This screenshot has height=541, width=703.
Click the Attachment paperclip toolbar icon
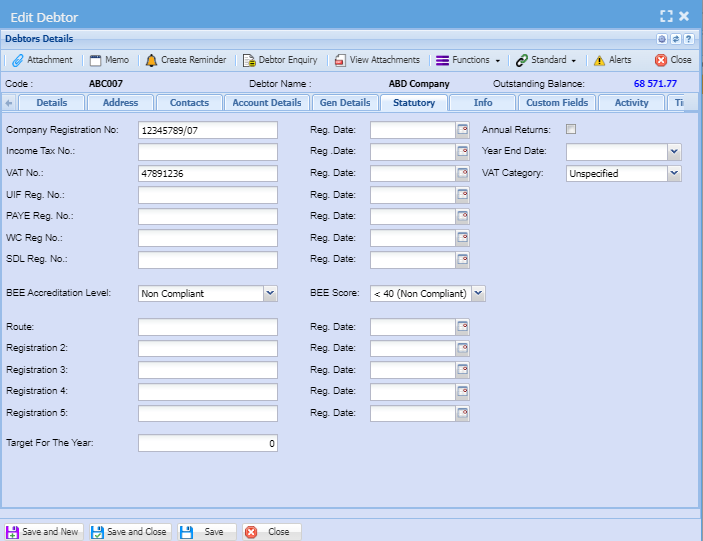(x=18, y=60)
